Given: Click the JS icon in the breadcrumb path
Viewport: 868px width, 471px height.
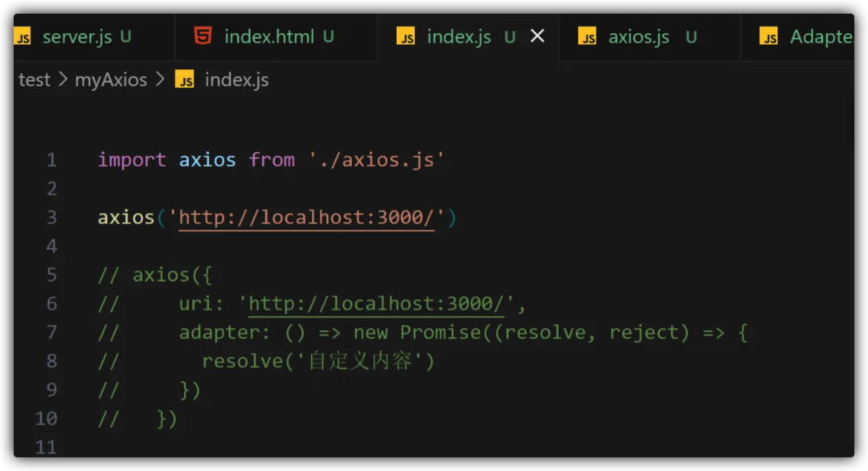Looking at the screenshot, I should pyautogui.click(x=186, y=80).
